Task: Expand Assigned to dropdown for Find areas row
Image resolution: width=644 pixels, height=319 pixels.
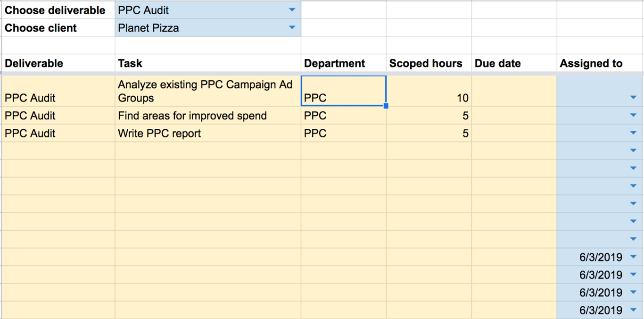Action: 633,116
